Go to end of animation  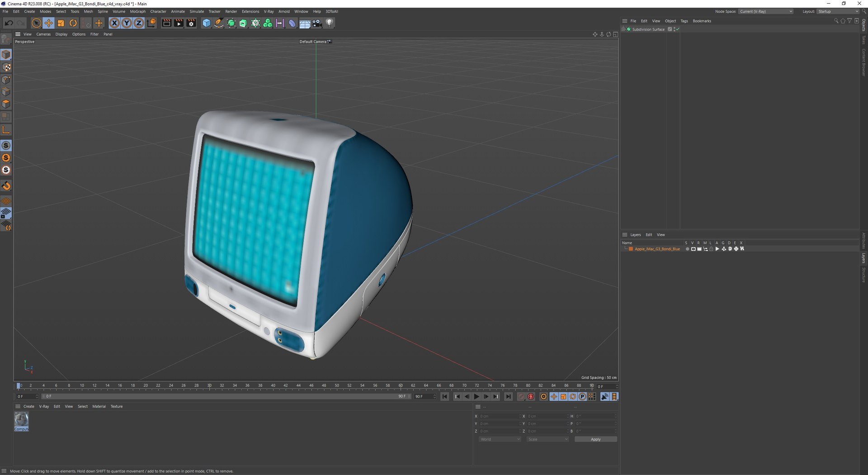click(x=508, y=397)
